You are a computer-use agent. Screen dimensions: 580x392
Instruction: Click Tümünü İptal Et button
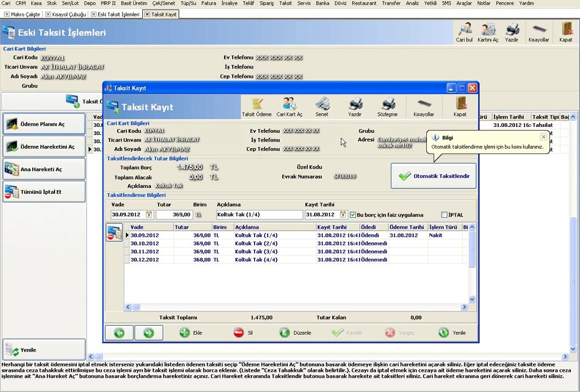click(44, 192)
